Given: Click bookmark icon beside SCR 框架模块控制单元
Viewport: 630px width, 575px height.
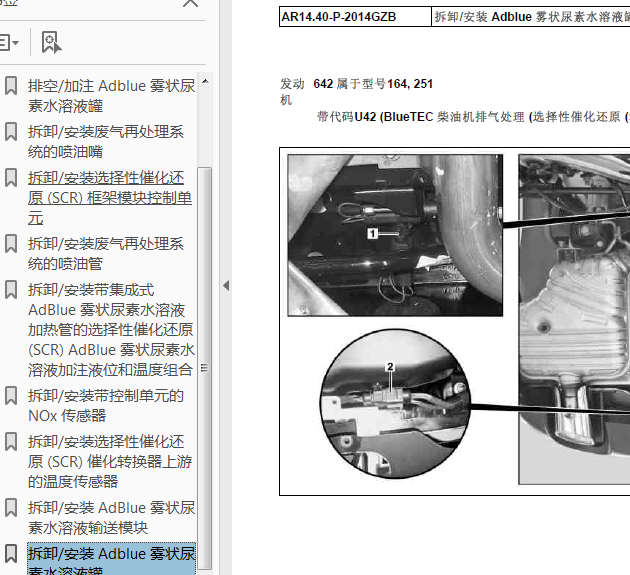Looking at the screenshot, I should (x=11, y=178).
